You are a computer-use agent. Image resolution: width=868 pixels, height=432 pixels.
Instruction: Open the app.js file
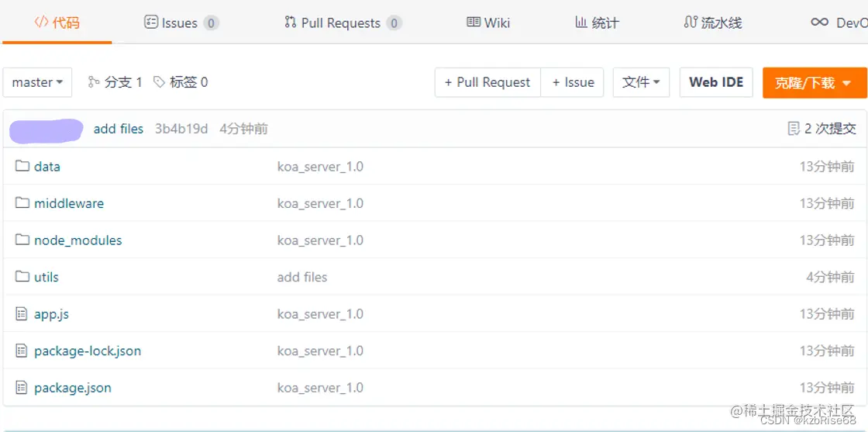click(51, 314)
